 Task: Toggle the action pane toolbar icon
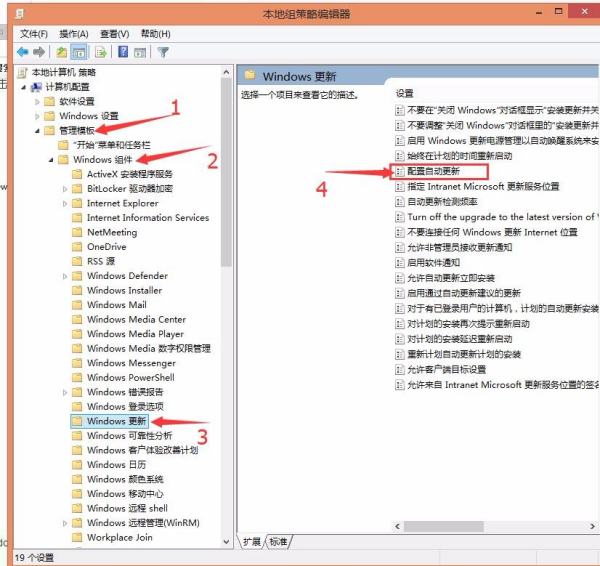140,52
